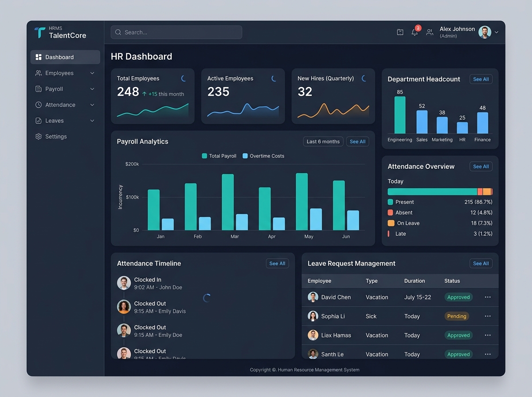
Task: Click See All in Payroll Analytics
Action: coord(357,141)
